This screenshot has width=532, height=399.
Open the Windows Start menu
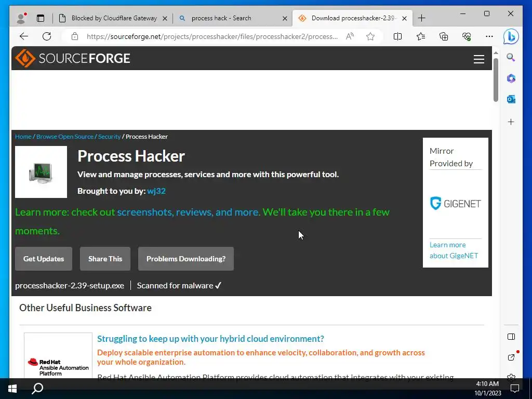coord(12,389)
